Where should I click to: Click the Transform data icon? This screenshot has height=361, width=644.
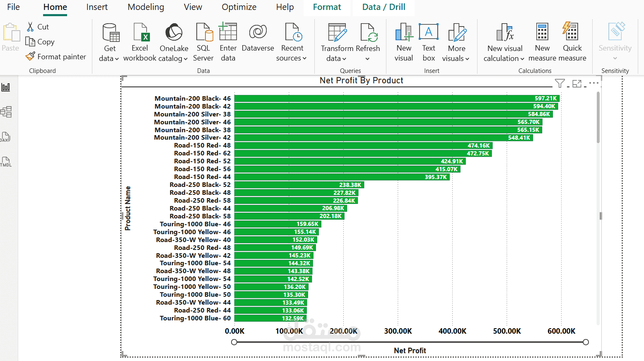[x=337, y=32]
